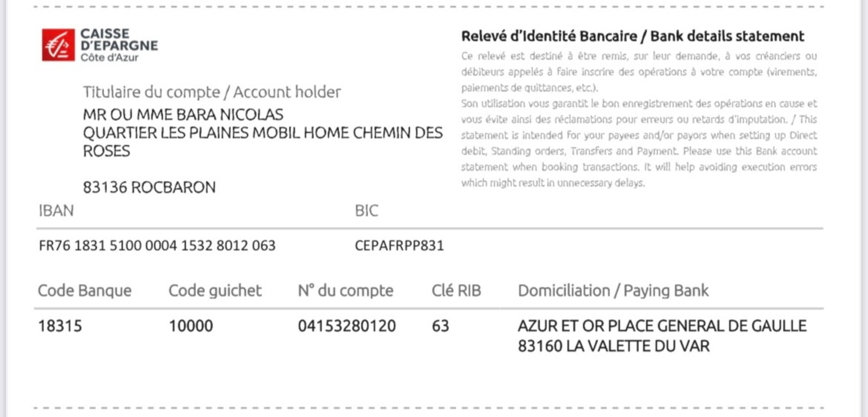The height and width of the screenshot is (417, 868).
Task: Select the Clé RIB value 63
Action: 440,326
